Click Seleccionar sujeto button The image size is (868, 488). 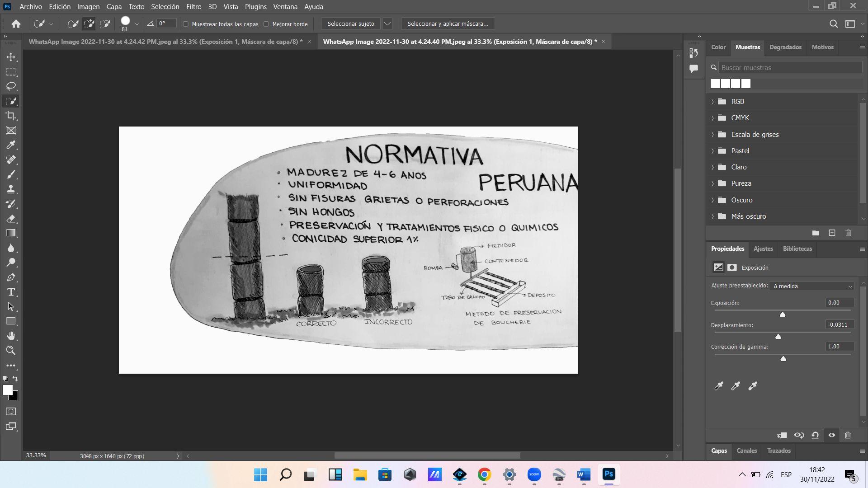click(350, 23)
